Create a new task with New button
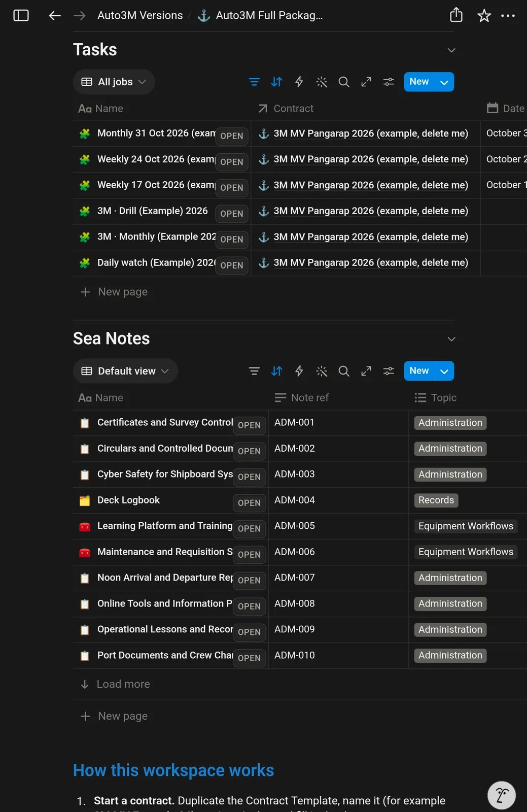Viewport: 527px width, 812px height. (x=419, y=82)
